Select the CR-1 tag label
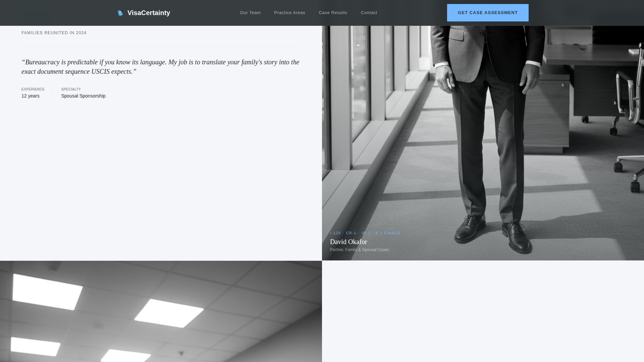Screen dimensions: 644x362 point(351,233)
